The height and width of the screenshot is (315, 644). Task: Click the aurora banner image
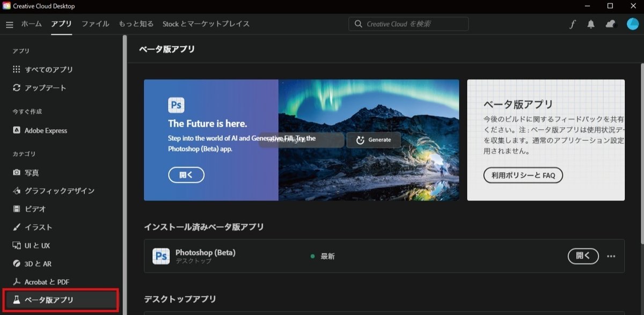point(369,140)
